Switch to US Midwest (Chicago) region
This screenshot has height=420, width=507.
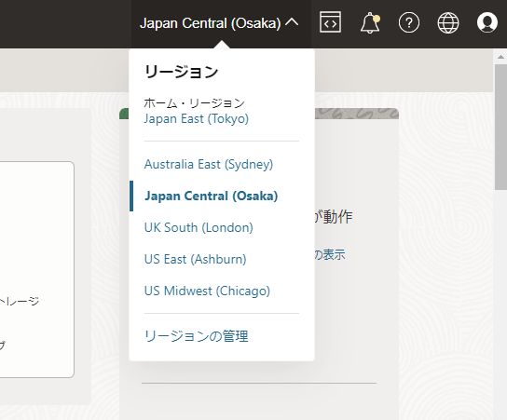[207, 291]
